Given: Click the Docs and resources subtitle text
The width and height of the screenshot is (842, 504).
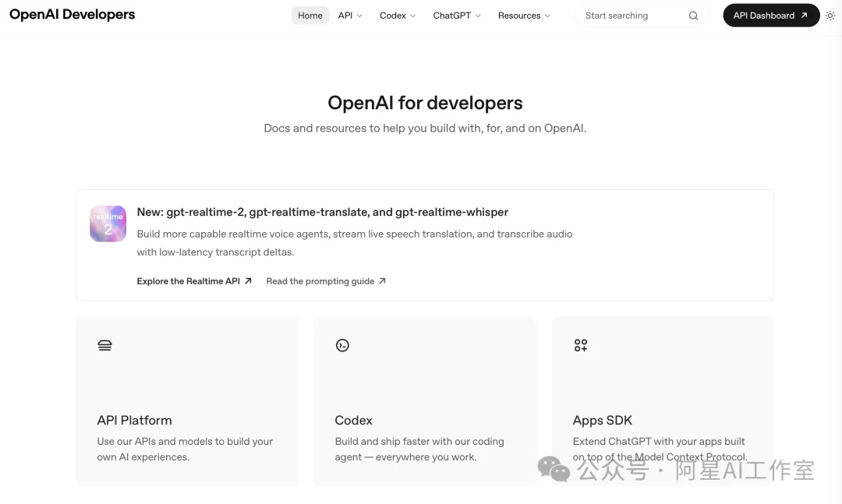Looking at the screenshot, I should [425, 129].
